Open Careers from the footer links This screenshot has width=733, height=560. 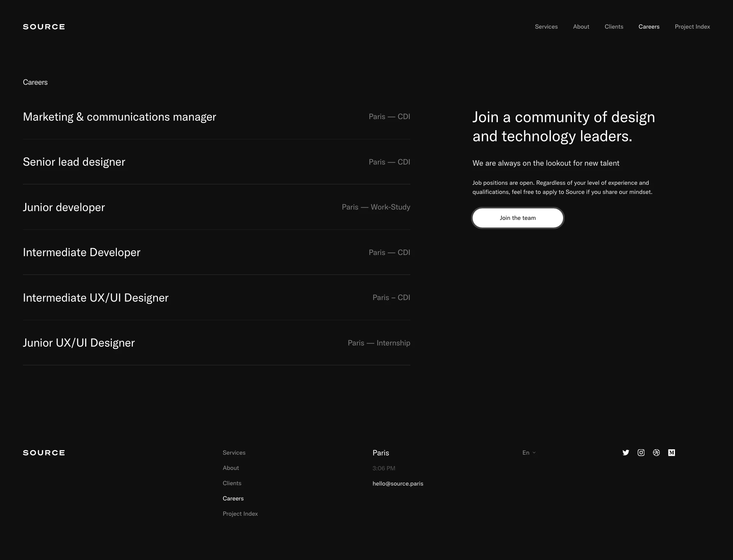coord(233,498)
